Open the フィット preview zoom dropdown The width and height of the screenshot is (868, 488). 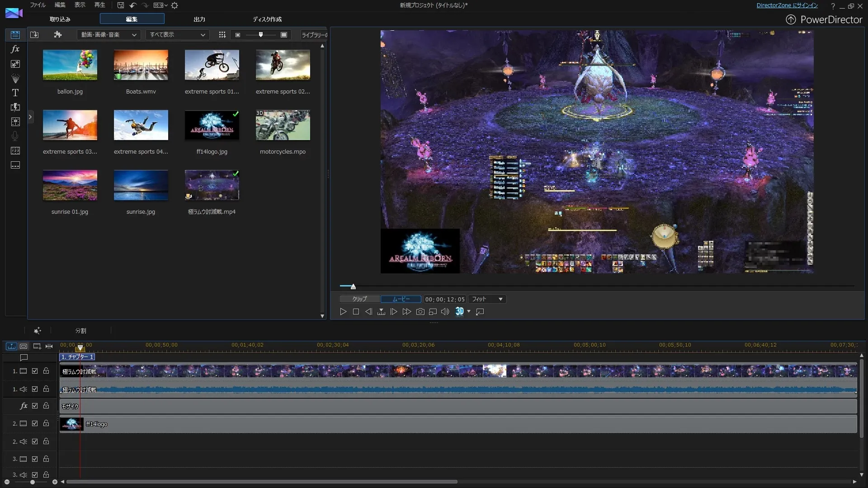tap(487, 299)
